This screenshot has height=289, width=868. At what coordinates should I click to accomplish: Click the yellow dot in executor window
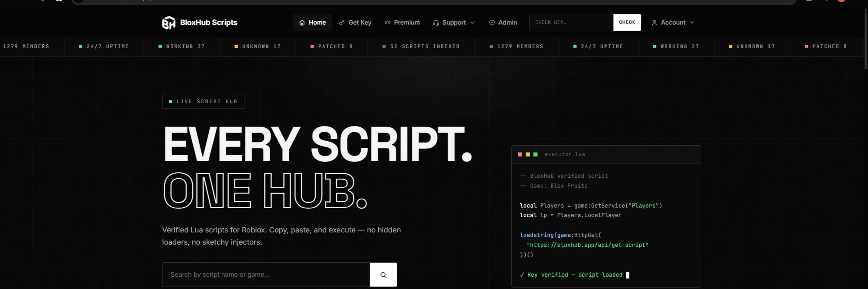[528, 155]
